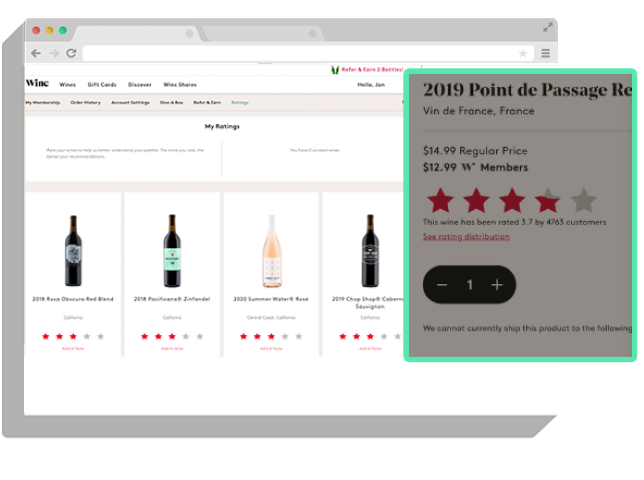Image resolution: width=644 pixels, height=480 pixels.
Task: Select the first browser tab
Action: click(x=138, y=34)
